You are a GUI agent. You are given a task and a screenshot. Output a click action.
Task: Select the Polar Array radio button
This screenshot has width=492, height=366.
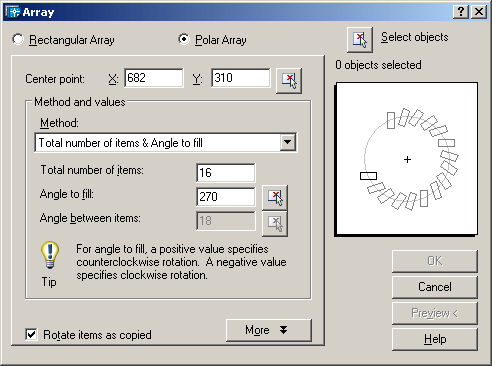(x=184, y=39)
